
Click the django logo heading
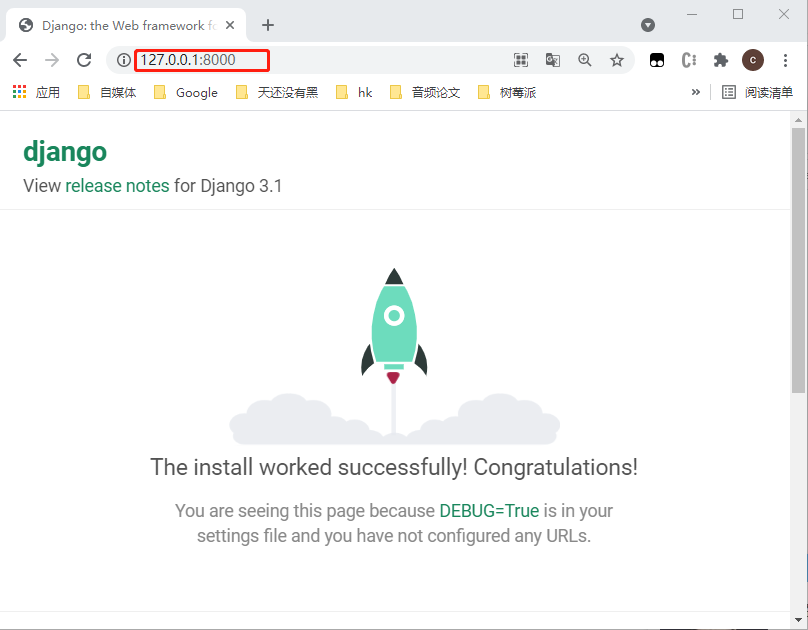65,152
